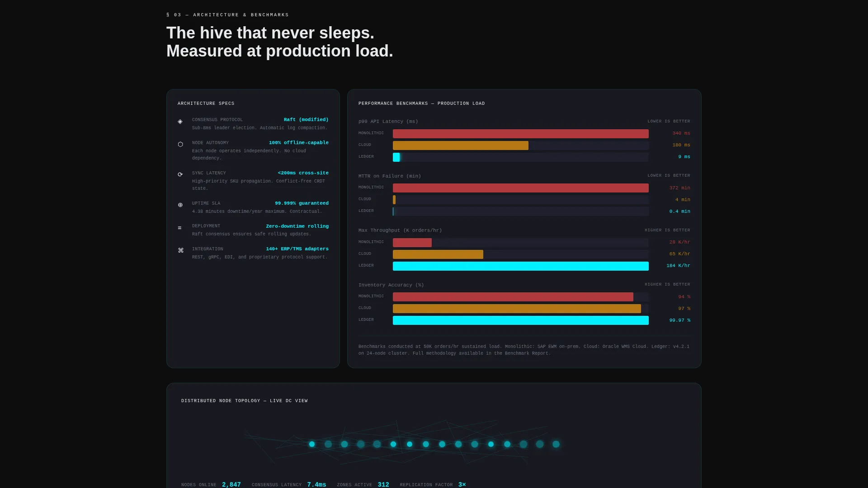
Task: Click the Cloud throughput orange bar
Action: pos(438,254)
